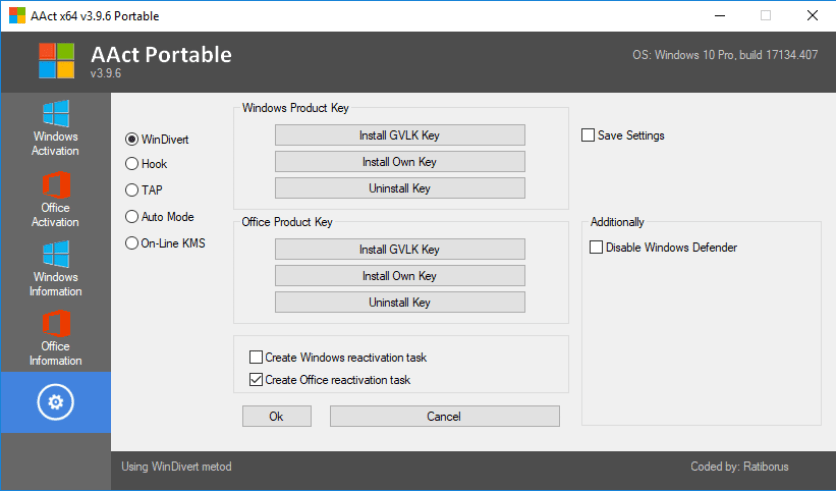Viewport: 836px width, 491px height.
Task: Select the WinDivert radio option
Action: click(132, 139)
